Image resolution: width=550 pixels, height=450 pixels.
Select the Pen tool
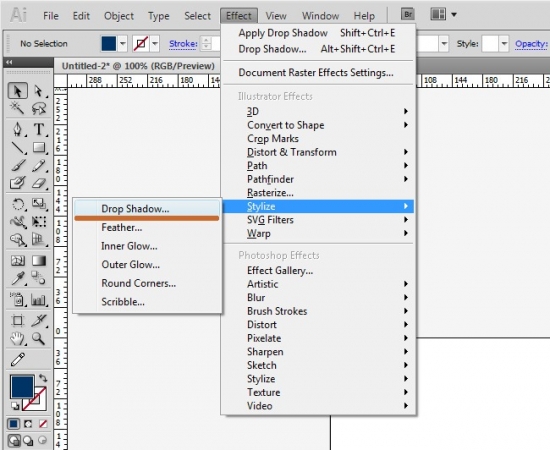tap(18, 129)
